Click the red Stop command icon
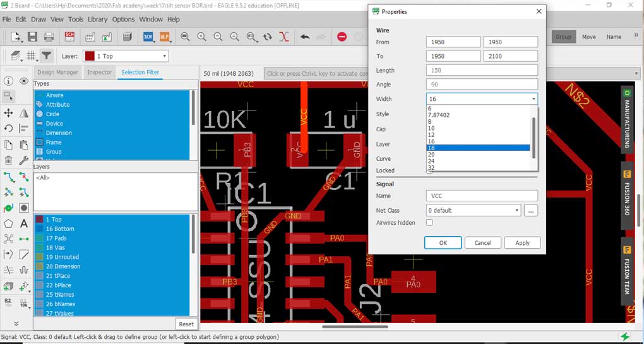 coord(342,37)
